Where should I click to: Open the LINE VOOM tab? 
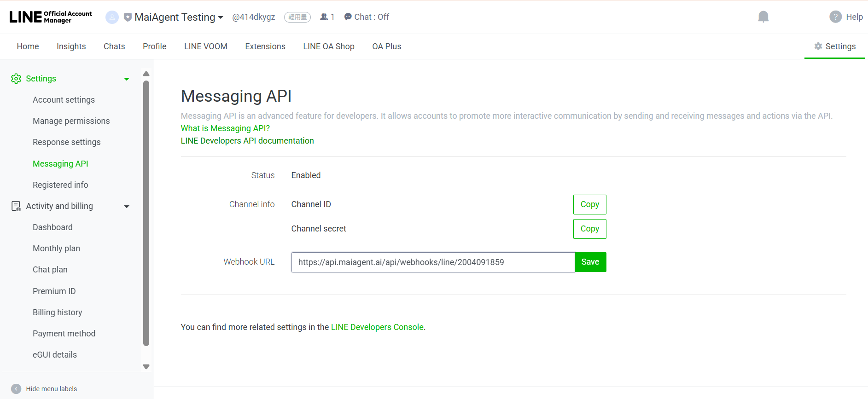click(205, 46)
